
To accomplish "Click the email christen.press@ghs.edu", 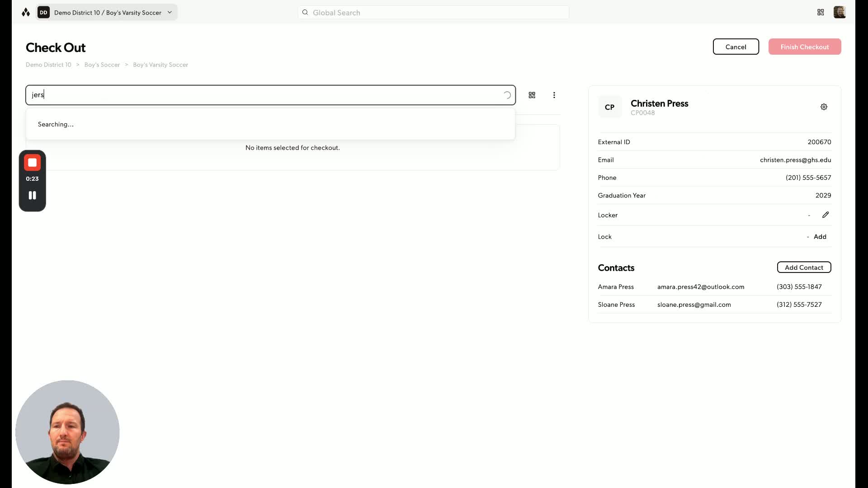I will point(795,160).
